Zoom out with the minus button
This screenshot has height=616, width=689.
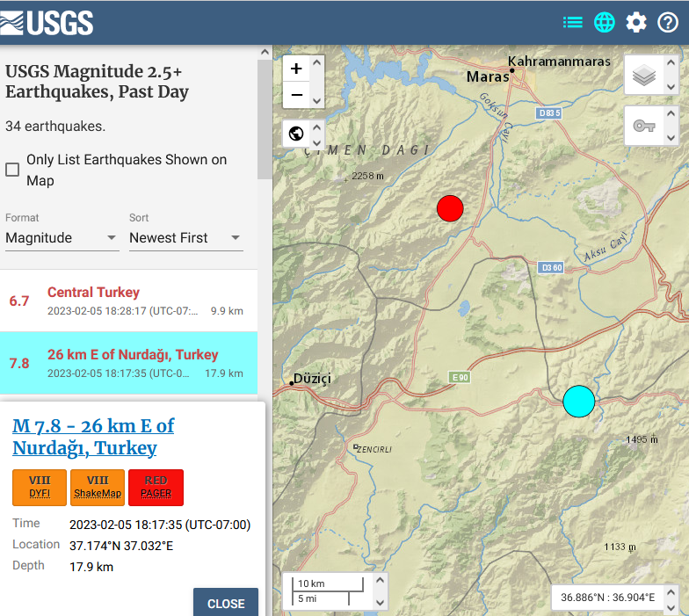tap(296, 95)
